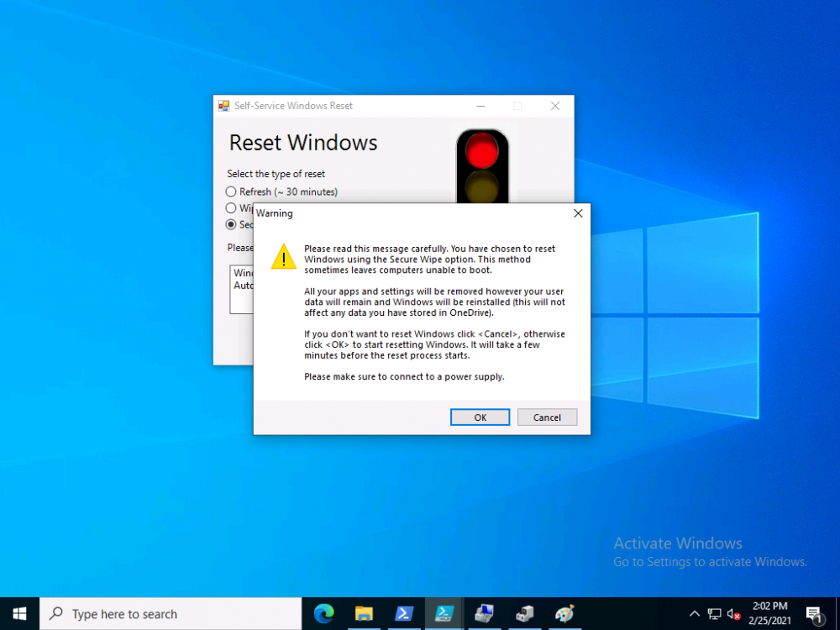Image resolution: width=840 pixels, height=630 pixels.
Task: Open the network status tray icon
Action: click(714, 614)
